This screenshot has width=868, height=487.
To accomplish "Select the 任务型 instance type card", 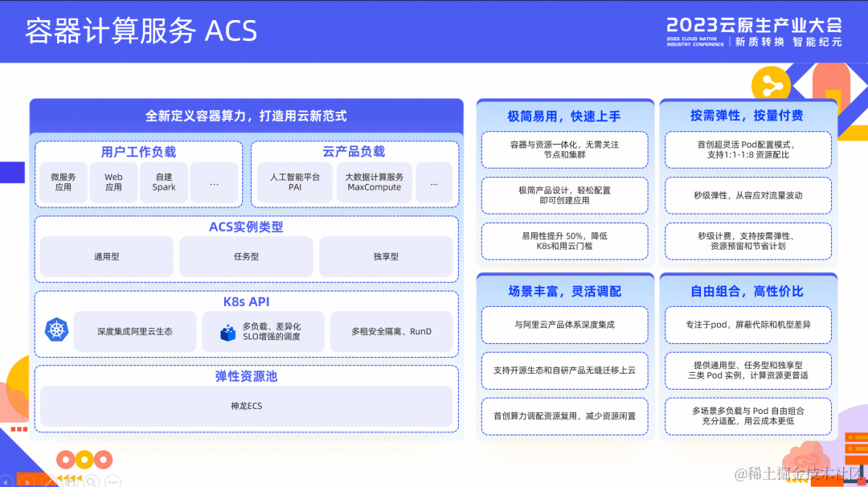I will (246, 256).
